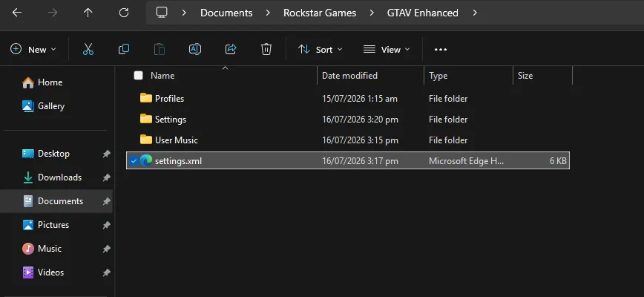Select Documents in navigation pane
644x297 pixels.
tap(60, 201)
